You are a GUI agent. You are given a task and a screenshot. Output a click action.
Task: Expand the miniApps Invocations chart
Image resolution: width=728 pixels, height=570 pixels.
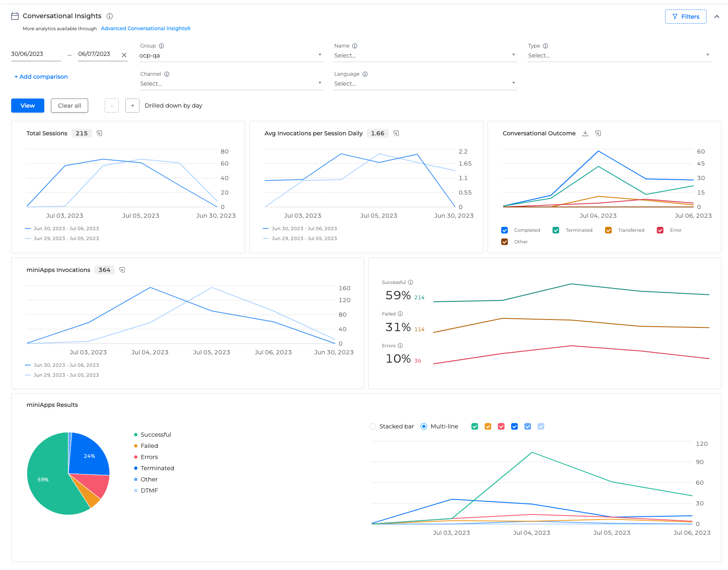point(122,270)
